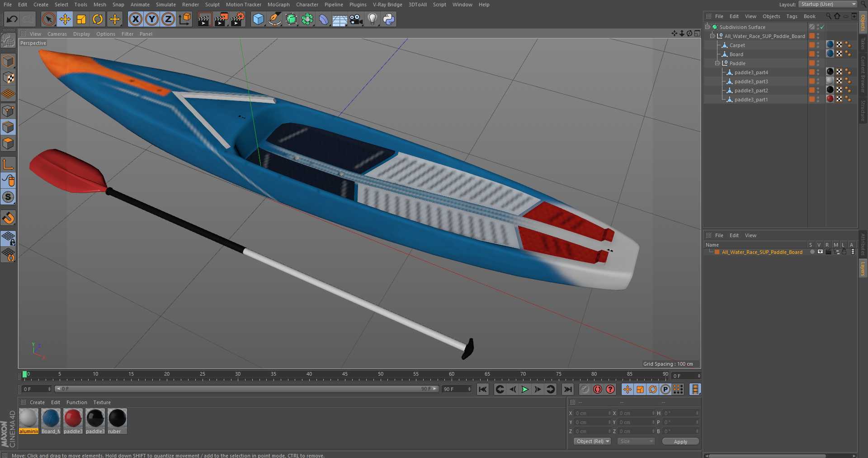868x458 pixels.
Task: Toggle viewport layout maximize icon
Action: click(698, 33)
